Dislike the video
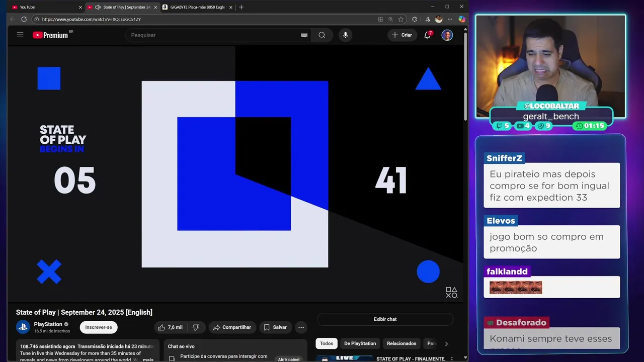 (196, 327)
